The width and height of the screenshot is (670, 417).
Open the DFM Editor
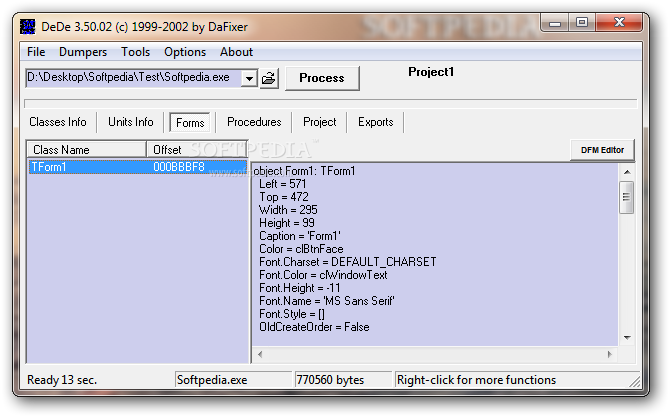tap(602, 150)
